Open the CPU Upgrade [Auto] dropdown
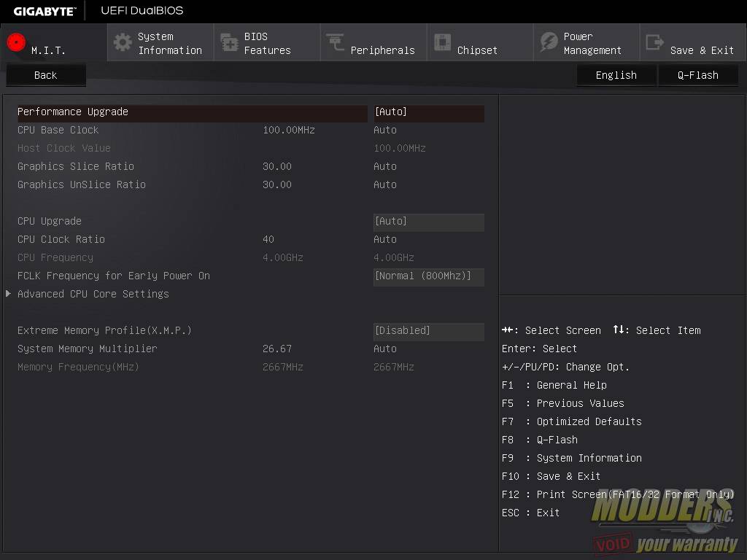 point(429,222)
